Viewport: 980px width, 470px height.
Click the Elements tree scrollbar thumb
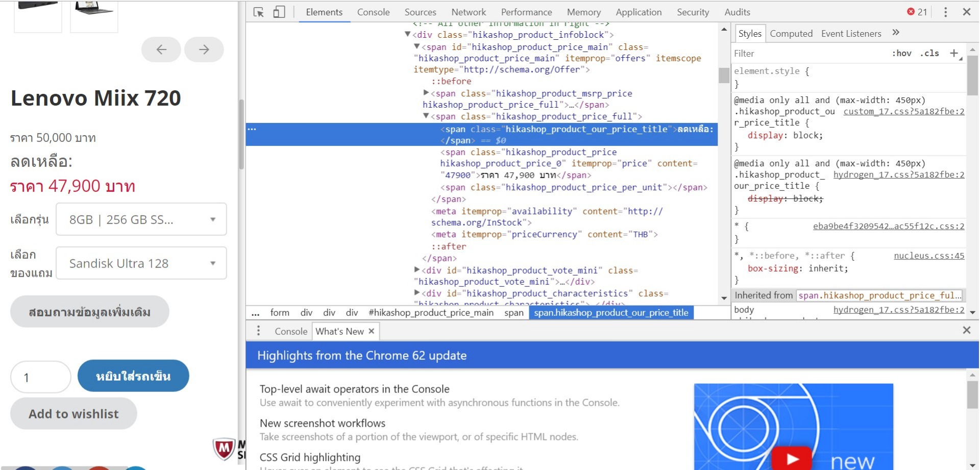tap(724, 76)
